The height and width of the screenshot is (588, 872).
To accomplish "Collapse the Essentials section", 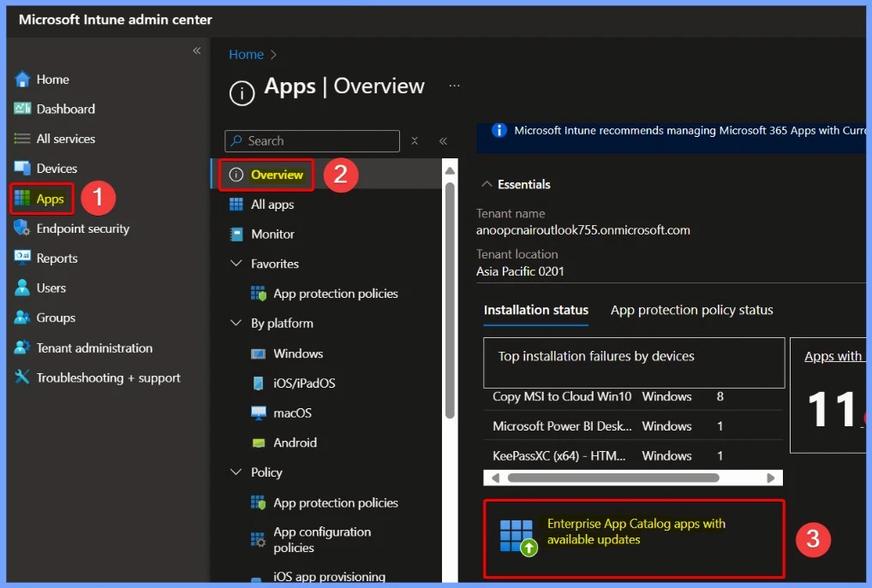I will (x=487, y=184).
